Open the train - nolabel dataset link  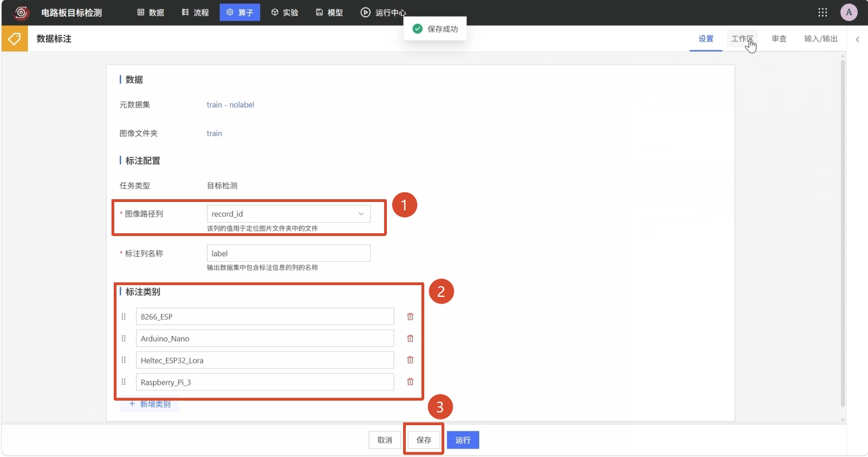230,104
